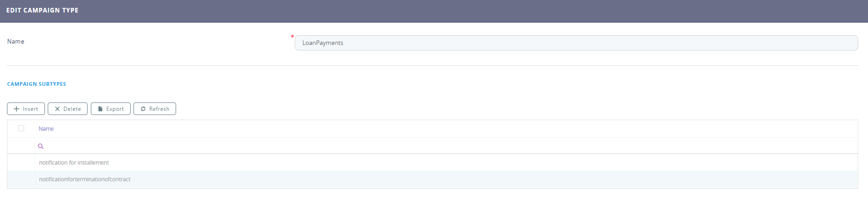The image size is (868, 204).
Task: Click the Edit Campaign Type title bar
Action: [x=42, y=10]
